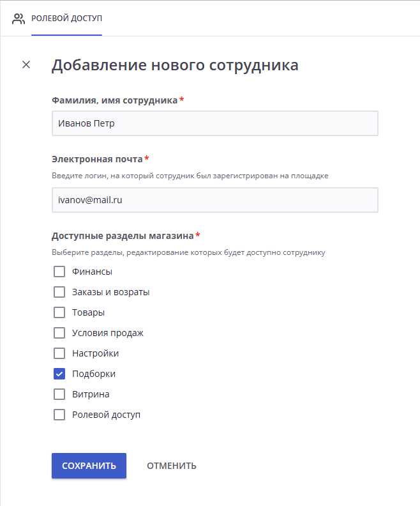The image size is (420, 506).
Task: Open the РОЛЕВОЙ ДОСТУП tab
Action: (x=67, y=19)
